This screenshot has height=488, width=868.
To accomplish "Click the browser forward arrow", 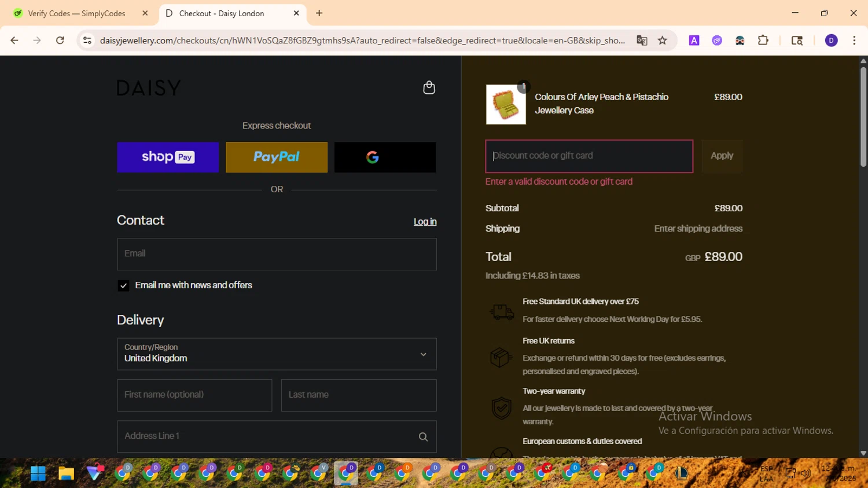I will (37, 41).
